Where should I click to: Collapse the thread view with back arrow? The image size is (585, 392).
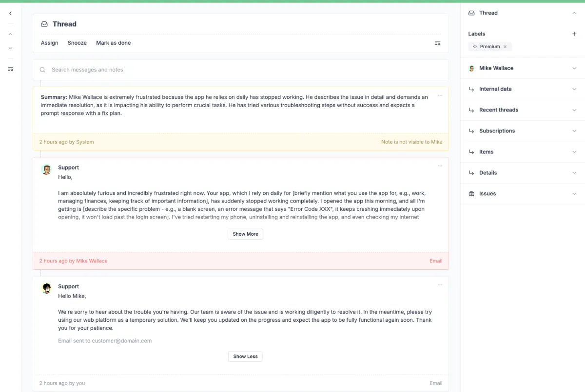[x=10, y=13]
